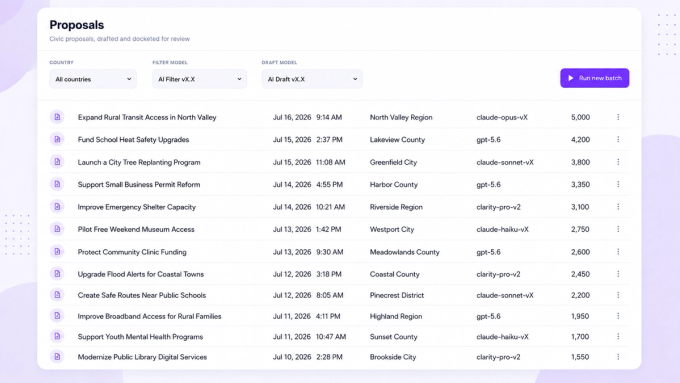This screenshot has width=680, height=383.
Task: Click document icon for Community Clinic Funding
Action: [57, 252]
